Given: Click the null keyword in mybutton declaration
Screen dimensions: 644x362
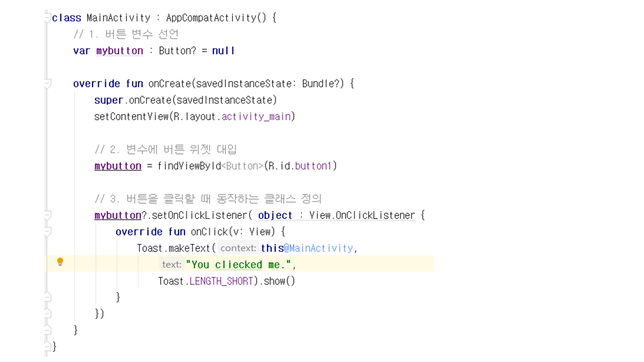Looking at the screenshot, I should [x=223, y=51].
